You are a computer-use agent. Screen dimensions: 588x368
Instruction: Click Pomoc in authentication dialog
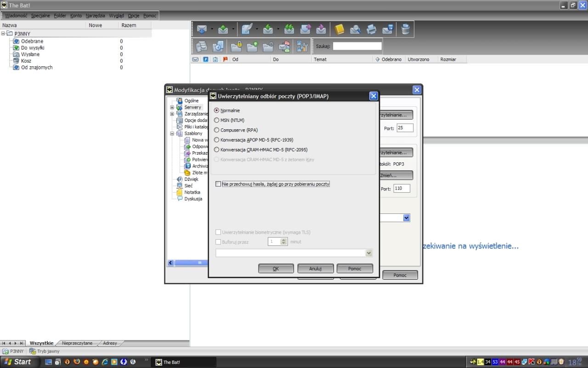[355, 269]
